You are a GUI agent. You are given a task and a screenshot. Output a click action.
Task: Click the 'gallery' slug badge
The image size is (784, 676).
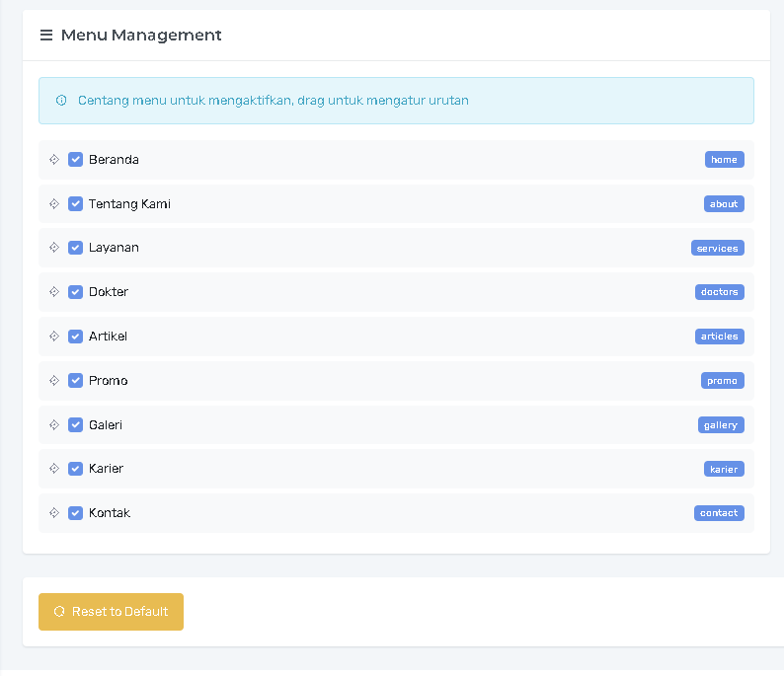click(x=721, y=425)
